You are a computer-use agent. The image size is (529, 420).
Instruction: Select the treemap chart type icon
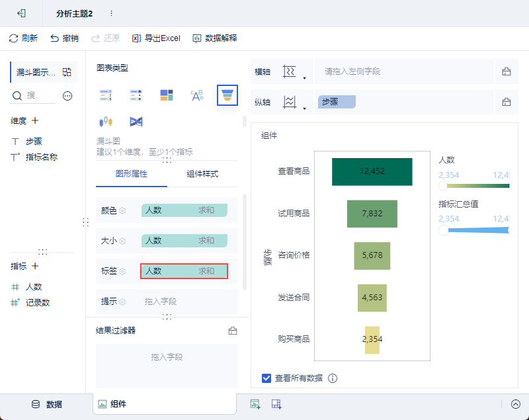coord(167,95)
